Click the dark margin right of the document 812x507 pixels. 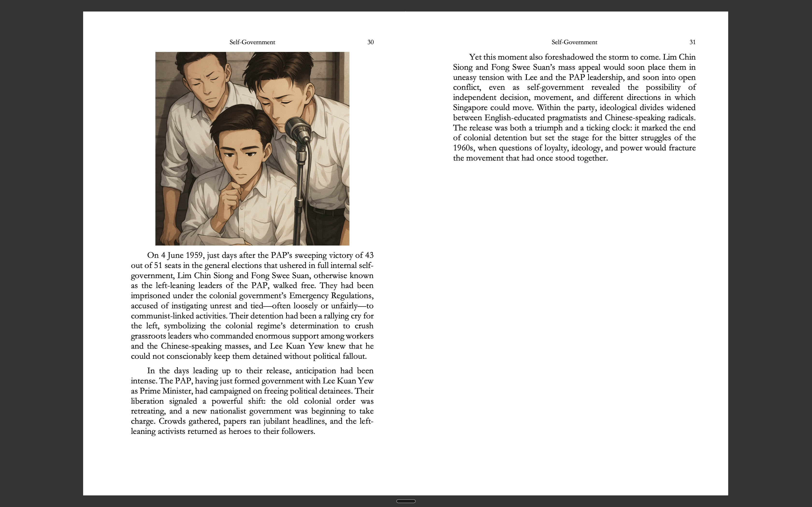(770, 253)
